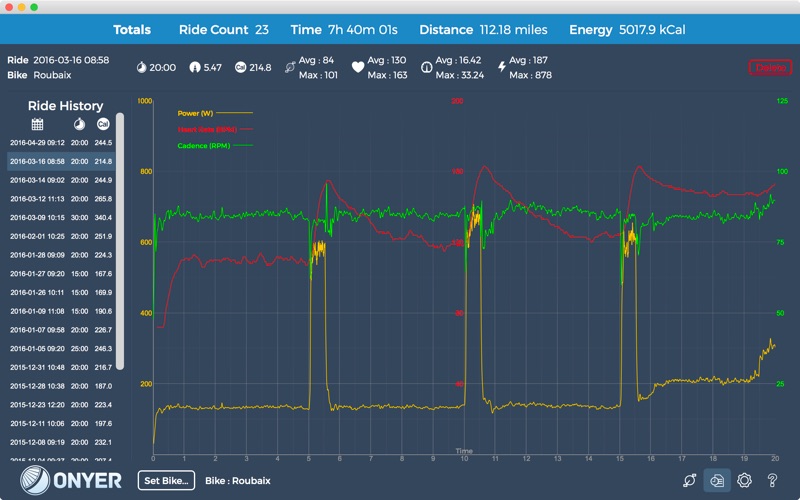
Task: Select the ride history view icon
Action: point(717,481)
